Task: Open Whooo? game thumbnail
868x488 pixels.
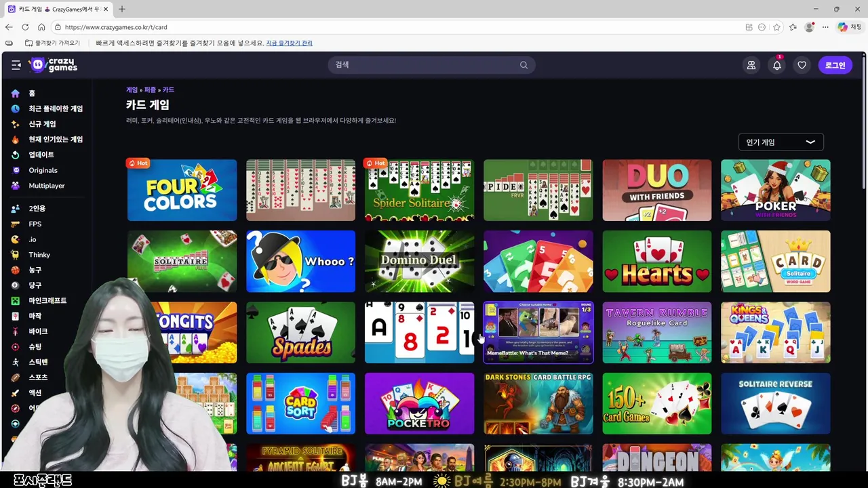Action: [300, 262]
